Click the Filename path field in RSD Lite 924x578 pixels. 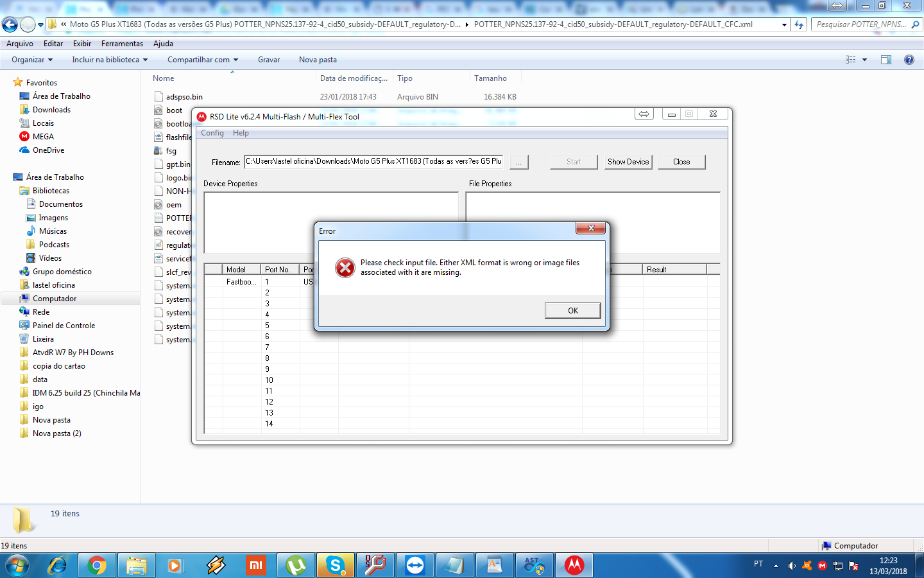coord(374,162)
